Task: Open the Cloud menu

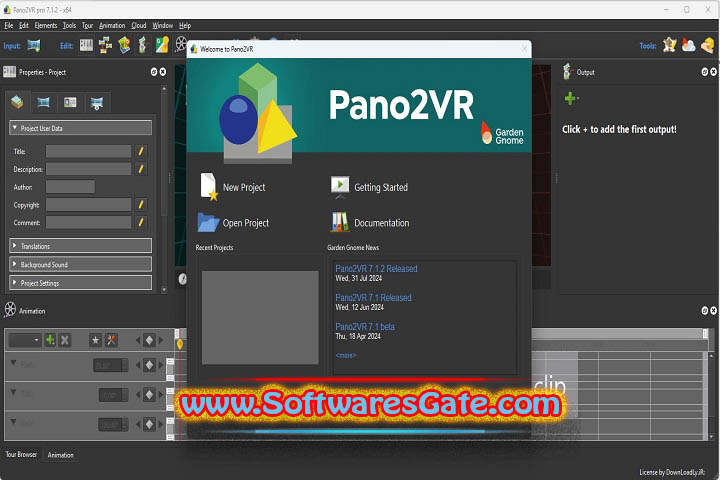Action: click(139, 26)
